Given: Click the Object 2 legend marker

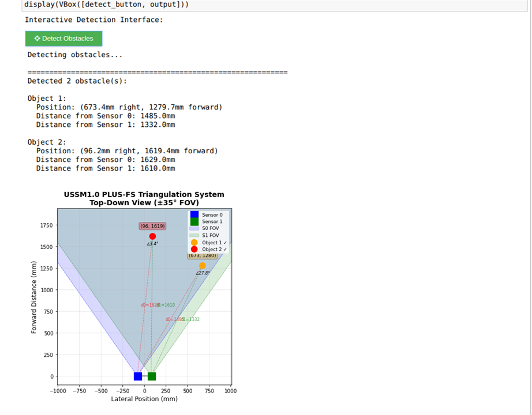Looking at the screenshot, I should click(x=194, y=250).
